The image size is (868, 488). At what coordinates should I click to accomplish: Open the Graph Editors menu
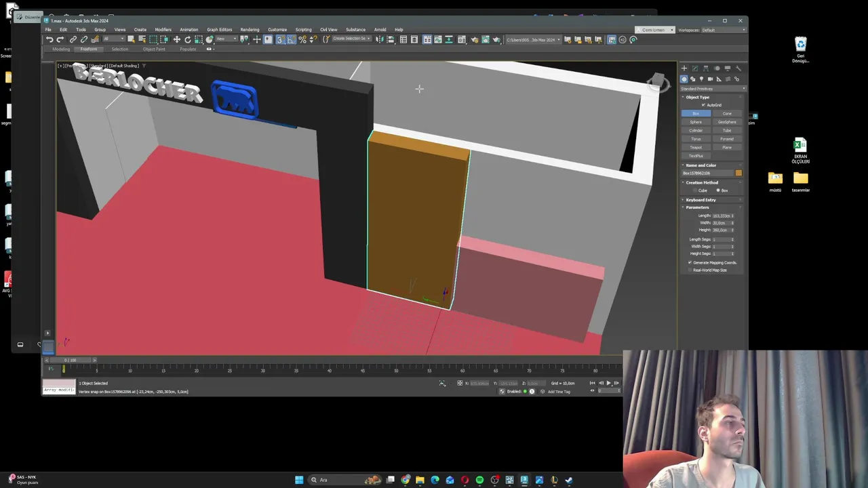(219, 30)
